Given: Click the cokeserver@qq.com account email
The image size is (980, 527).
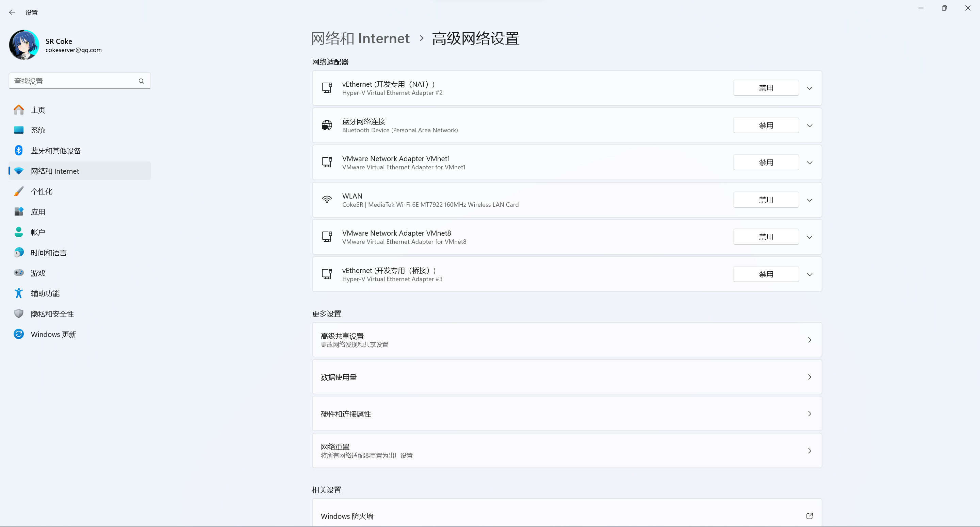Looking at the screenshot, I should (x=74, y=50).
